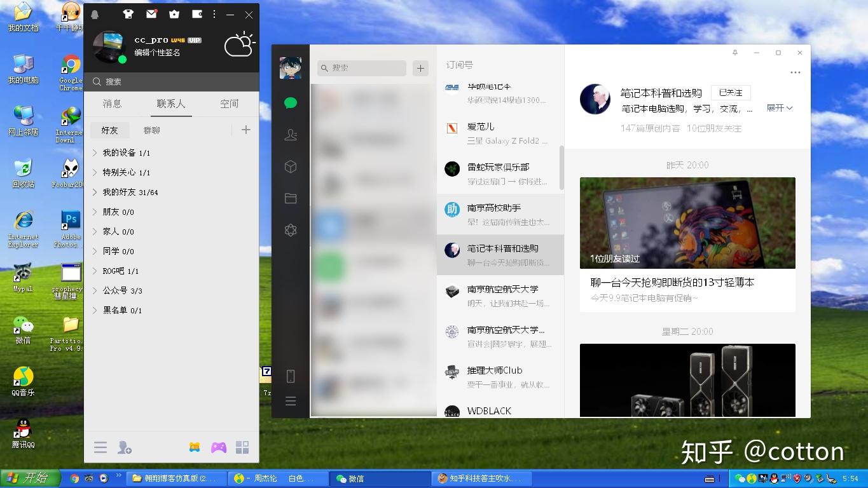Open QQ avatar dress-up shirt icon

(128, 14)
